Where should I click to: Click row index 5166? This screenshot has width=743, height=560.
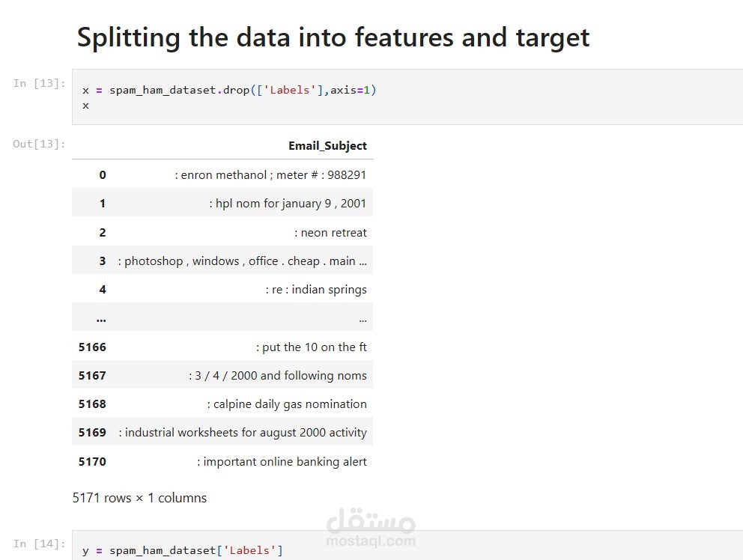(92, 347)
